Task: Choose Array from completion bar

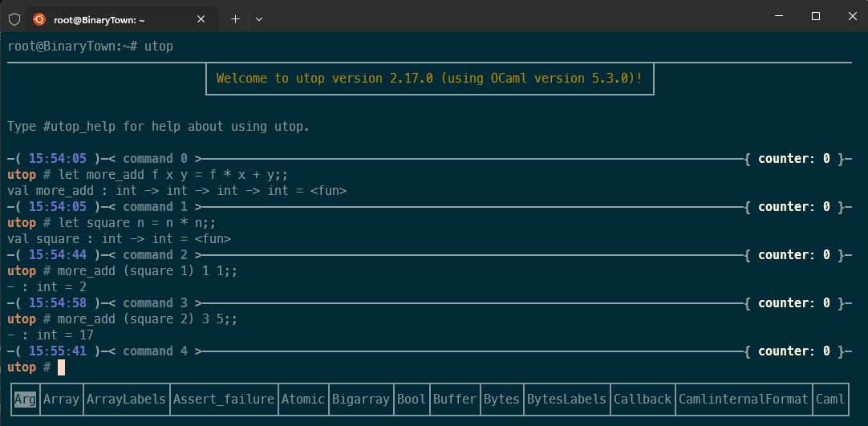Action: (x=61, y=399)
